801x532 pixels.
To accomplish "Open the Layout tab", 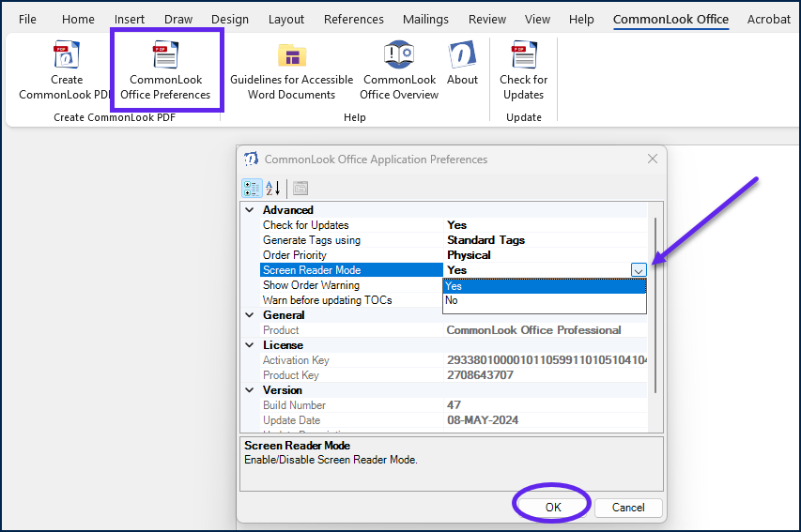I will [286, 20].
